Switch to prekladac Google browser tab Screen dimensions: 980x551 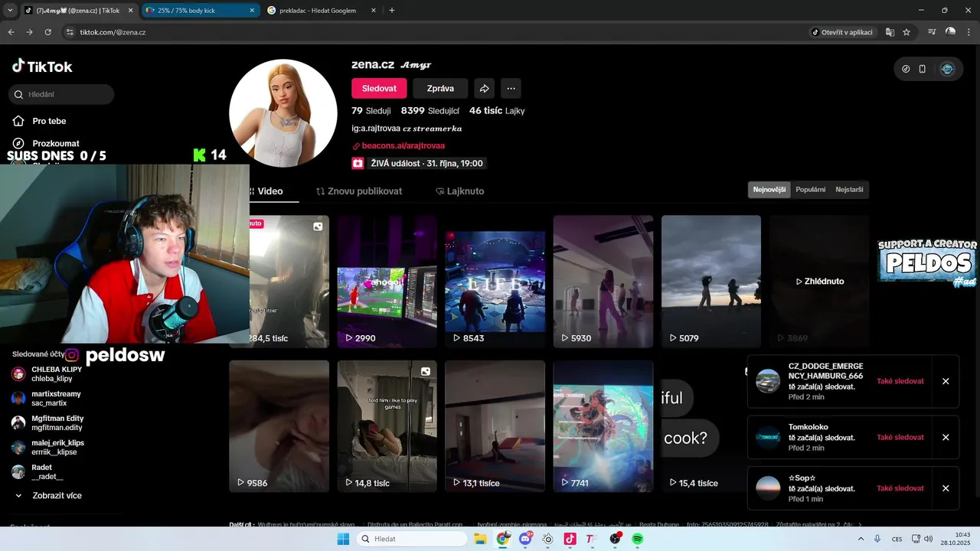point(320,11)
